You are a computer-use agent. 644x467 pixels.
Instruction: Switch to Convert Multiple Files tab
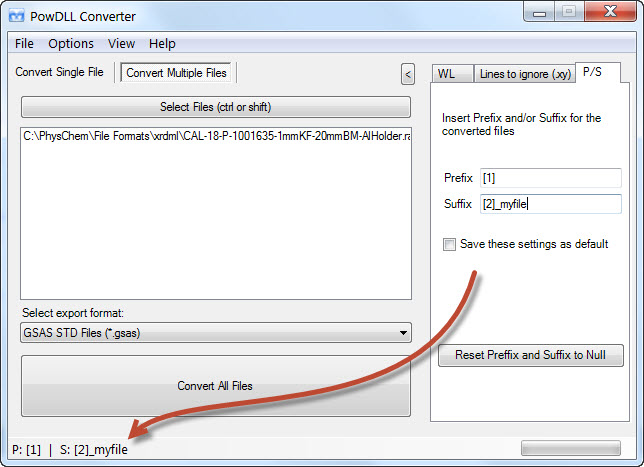click(177, 73)
